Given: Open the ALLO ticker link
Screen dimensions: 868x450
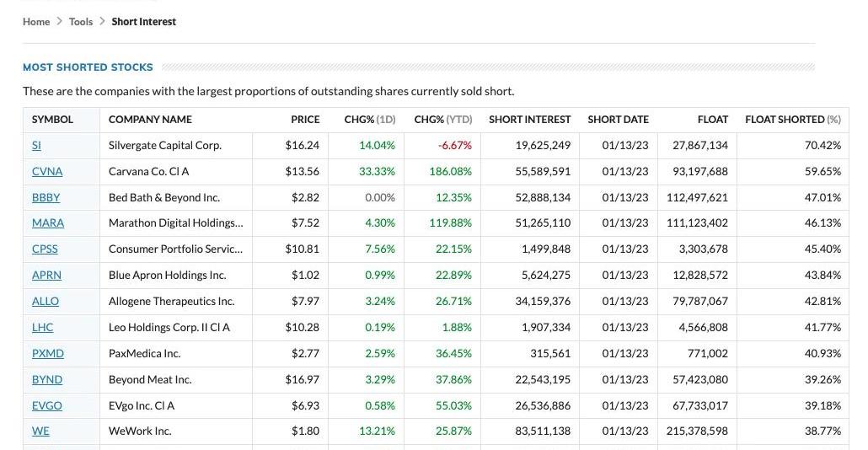Looking at the screenshot, I should pyautogui.click(x=46, y=302).
